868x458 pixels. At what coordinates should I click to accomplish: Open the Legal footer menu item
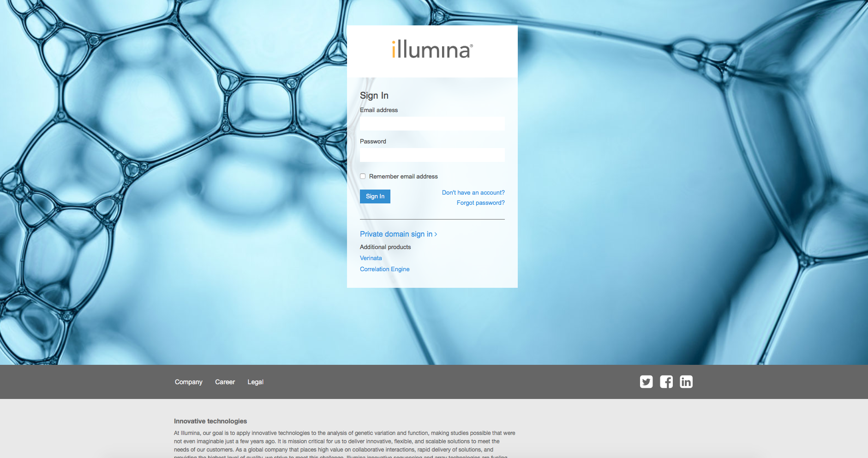[255, 382]
